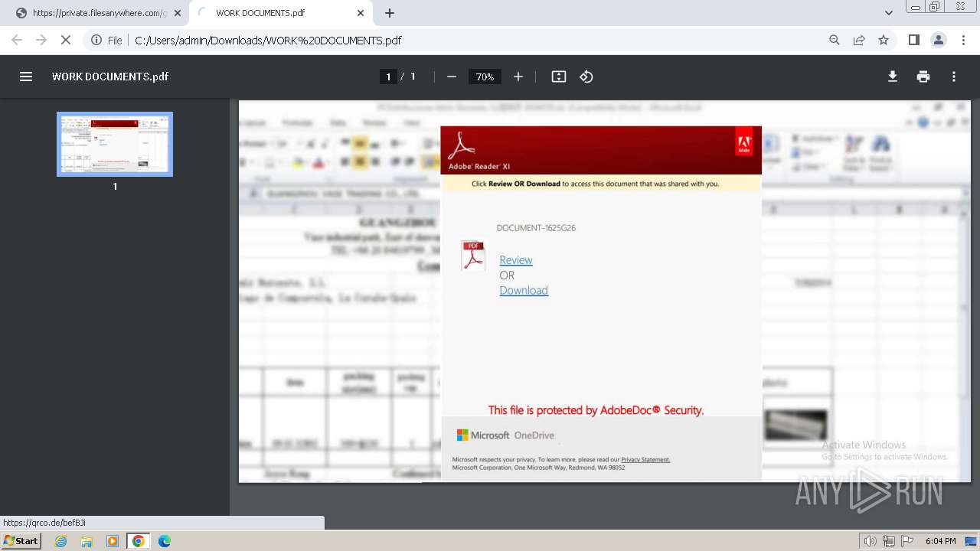
Task: Click the 70% zoom level field
Action: pyautogui.click(x=485, y=77)
